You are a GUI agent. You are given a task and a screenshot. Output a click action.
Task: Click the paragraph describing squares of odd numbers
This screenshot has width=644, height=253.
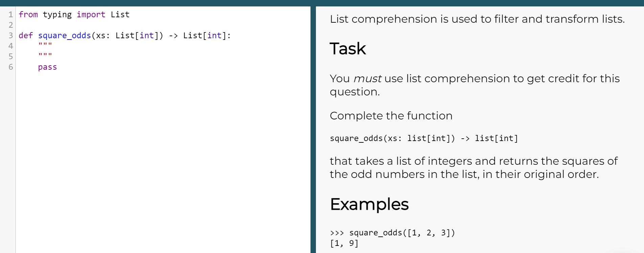(474, 167)
